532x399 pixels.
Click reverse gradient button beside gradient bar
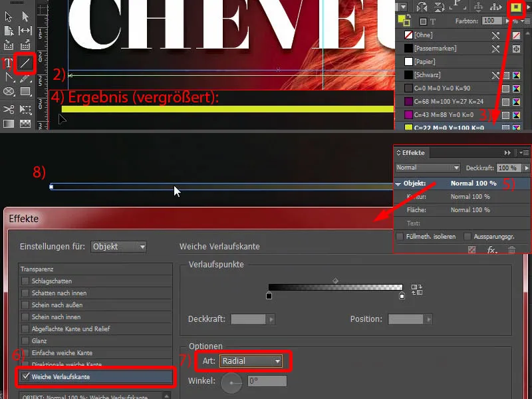(x=417, y=289)
